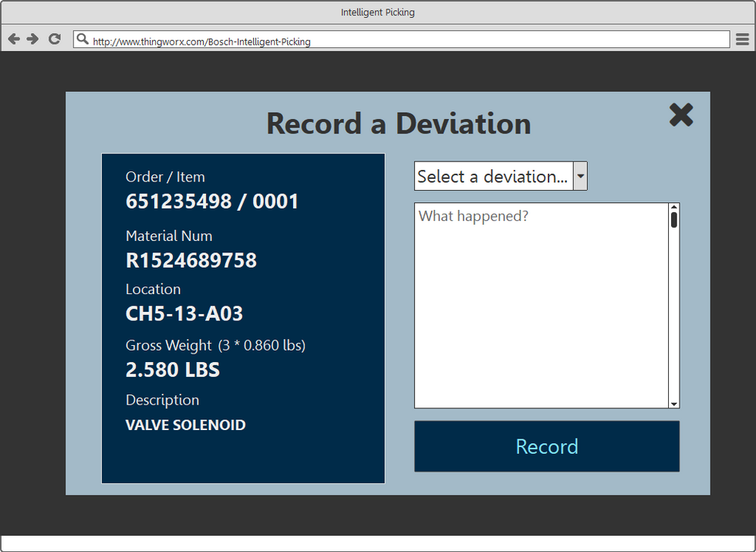756x552 pixels.
Task: Click the up arrow of the comment scrollbar
Action: click(x=674, y=208)
